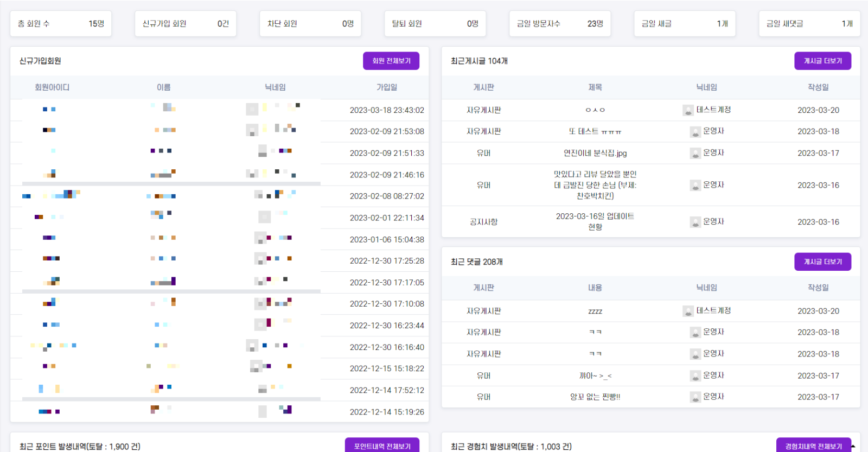Viewport: 868px width, 452px height.
Task: Open the zzzz comment in 최근 댓글
Action: (x=595, y=311)
